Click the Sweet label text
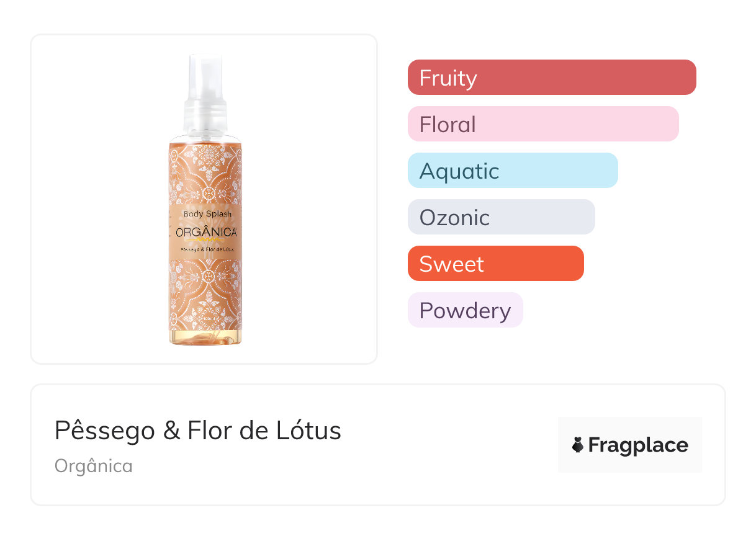 (451, 264)
